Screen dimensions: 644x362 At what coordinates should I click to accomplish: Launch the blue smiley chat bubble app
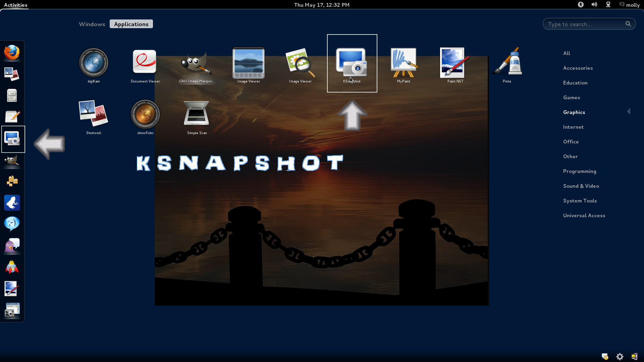[x=12, y=224]
